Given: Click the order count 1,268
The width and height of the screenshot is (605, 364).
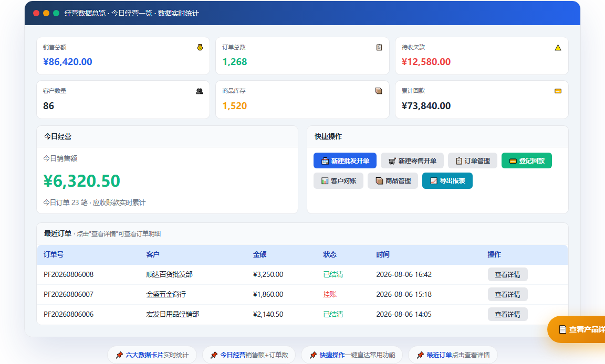Looking at the screenshot, I should click(x=235, y=62).
